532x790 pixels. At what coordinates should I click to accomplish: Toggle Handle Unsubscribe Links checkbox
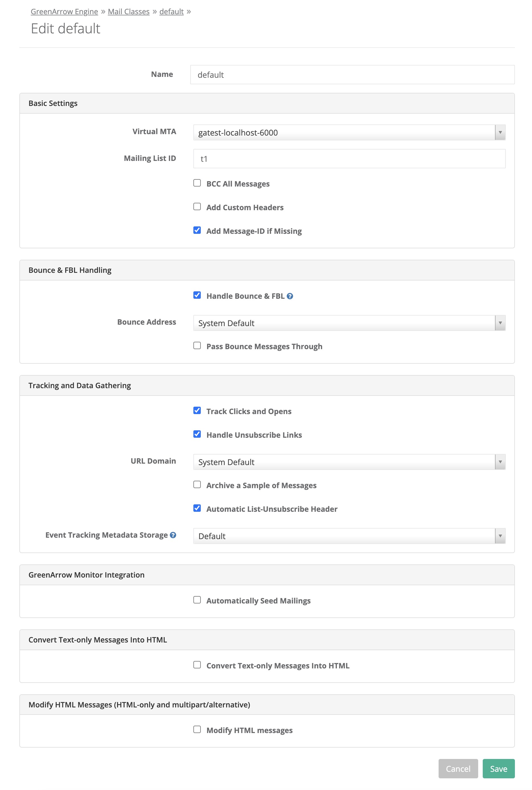click(x=197, y=434)
